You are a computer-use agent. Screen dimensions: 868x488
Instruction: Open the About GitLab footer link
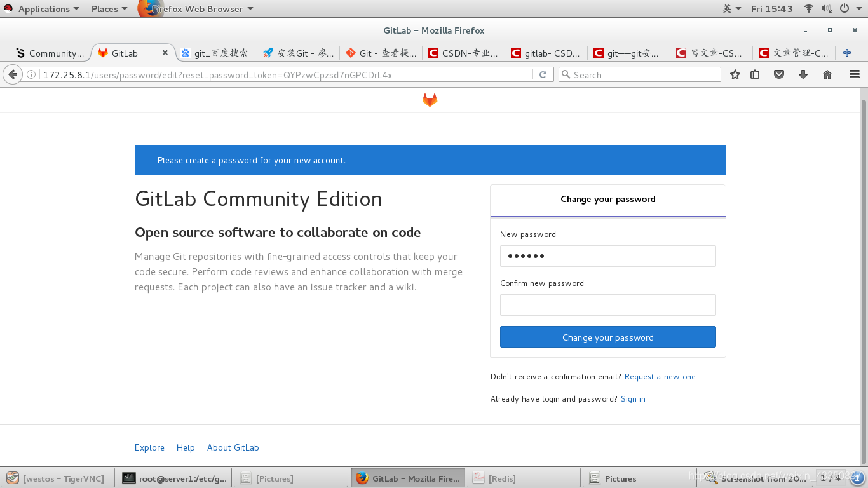[x=233, y=447]
